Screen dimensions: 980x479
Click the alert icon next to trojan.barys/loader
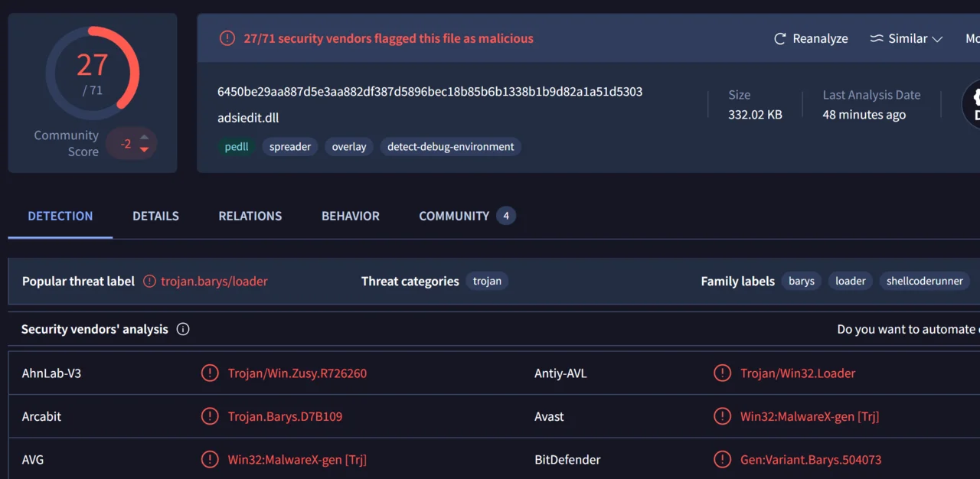pyautogui.click(x=150, y=281)
